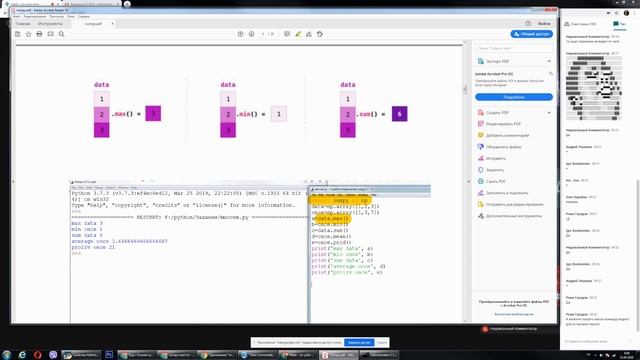This screenshot has width=640, height=360.
Task: Open dropdown arrow on numpy.pdf tab
Action: click(113, 24)
